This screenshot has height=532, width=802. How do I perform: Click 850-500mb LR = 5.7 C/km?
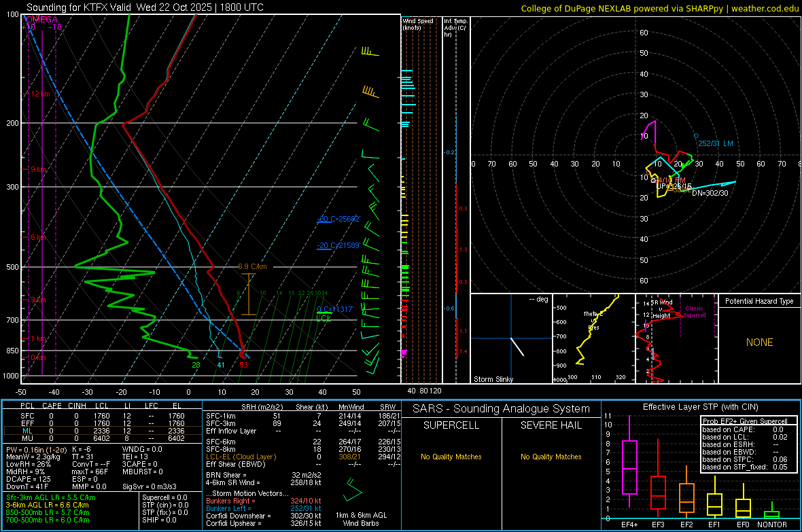[48, 512]
